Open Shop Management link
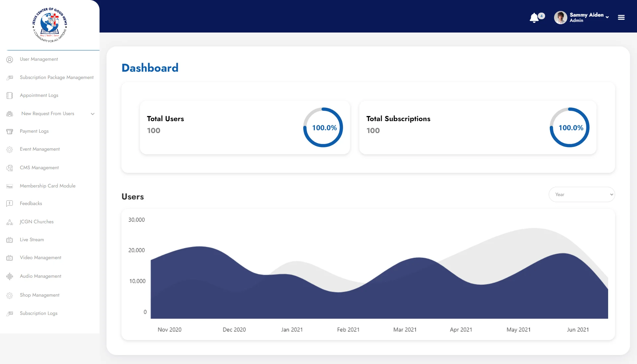 click(39, 295)
